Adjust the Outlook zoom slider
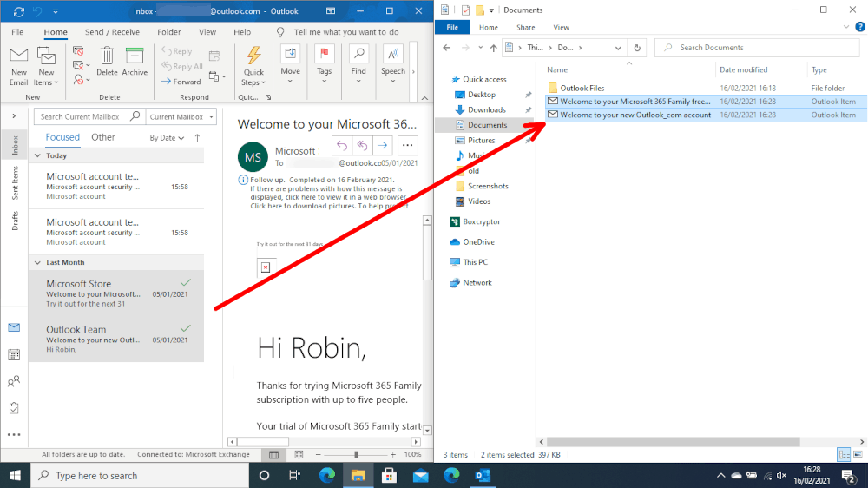This screenshot has width=868, height=488. pos(355,455)
